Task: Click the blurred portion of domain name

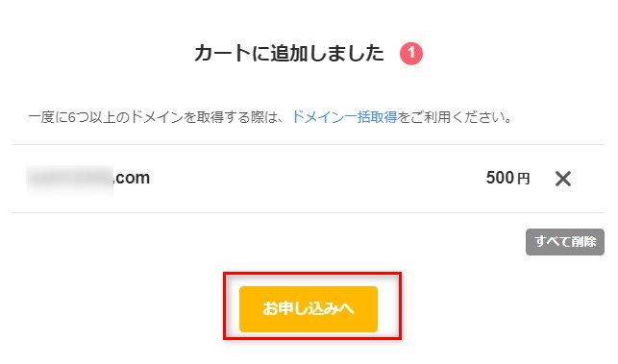Action: 70,178
